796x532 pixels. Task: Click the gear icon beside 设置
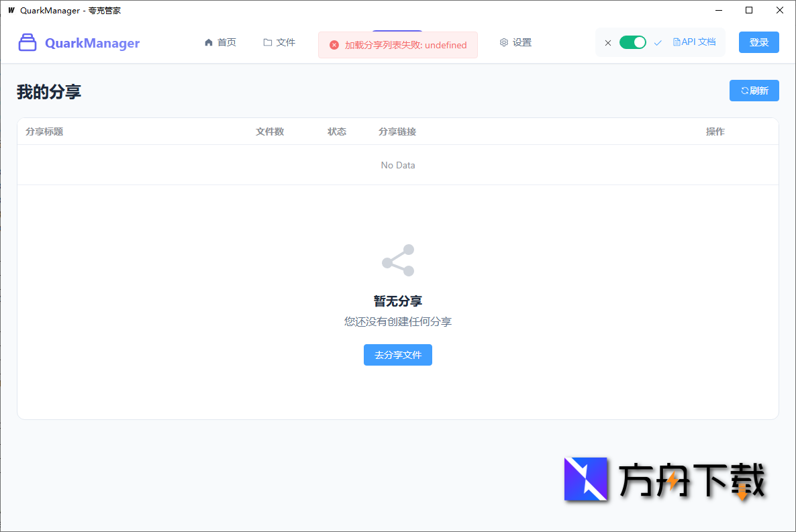point(504,42)
